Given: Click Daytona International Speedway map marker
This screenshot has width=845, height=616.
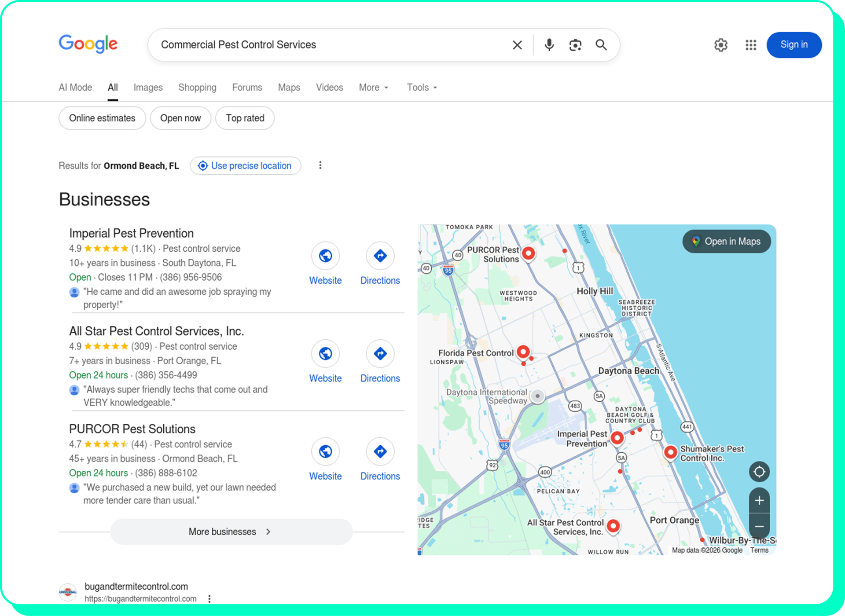Looking at the screenshot, I should coord(537,396).
